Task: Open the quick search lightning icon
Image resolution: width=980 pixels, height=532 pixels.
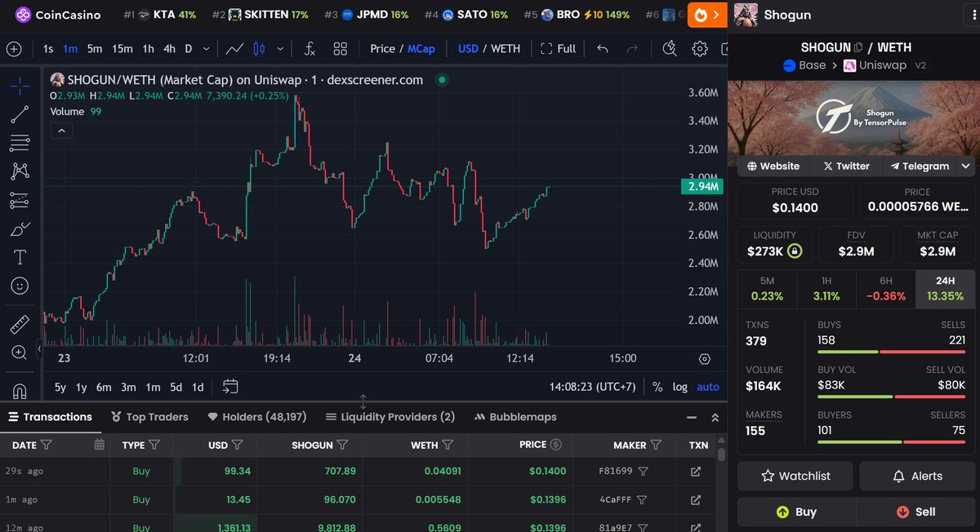Action: [670, 49]
